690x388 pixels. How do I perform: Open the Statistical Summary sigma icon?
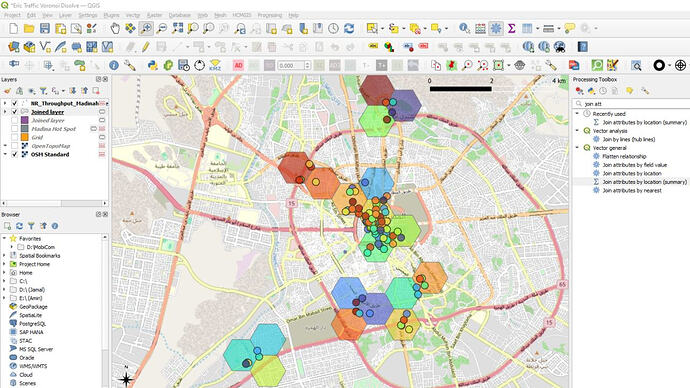(511, 29)
